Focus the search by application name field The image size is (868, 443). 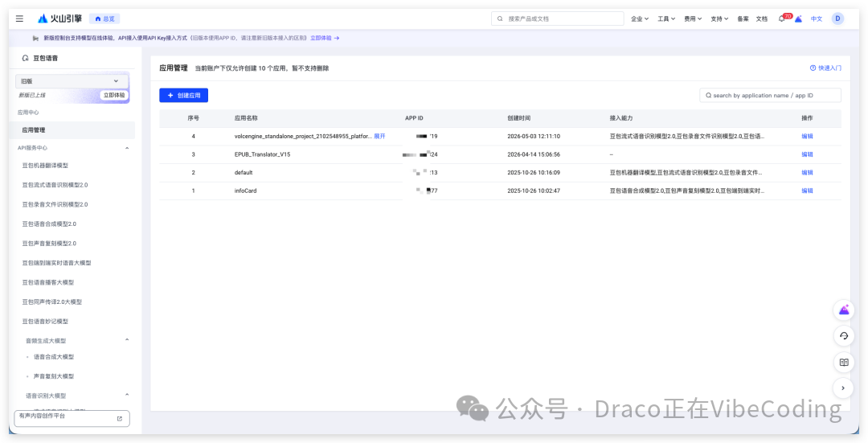click(x=770, y=95)
